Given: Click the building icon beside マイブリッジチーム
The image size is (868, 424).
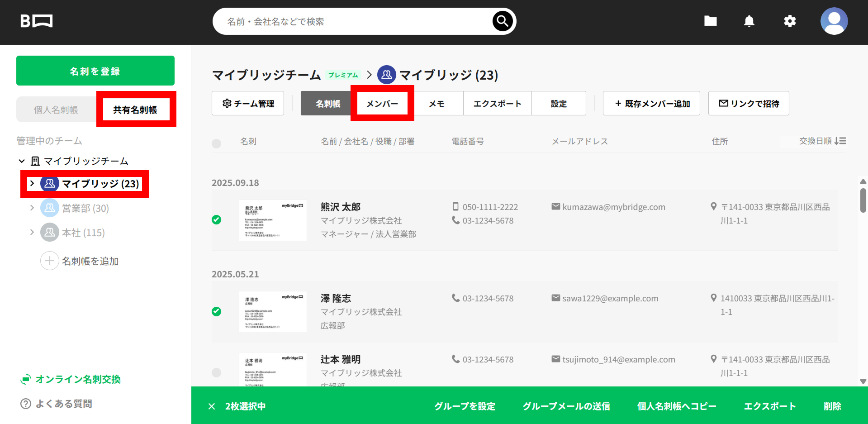Looking at the screenshot, I should pyautogui.click(x=35, y=161).
